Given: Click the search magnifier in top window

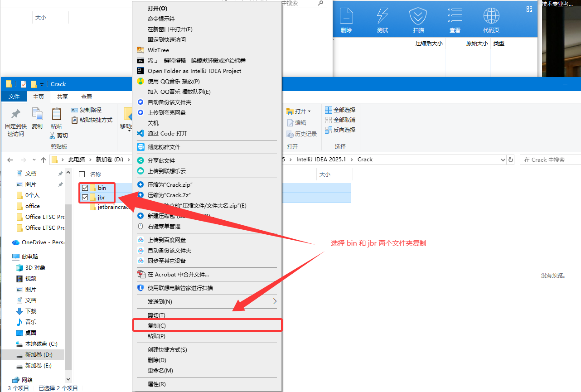Looking at the screenshot, I should 320,3.
